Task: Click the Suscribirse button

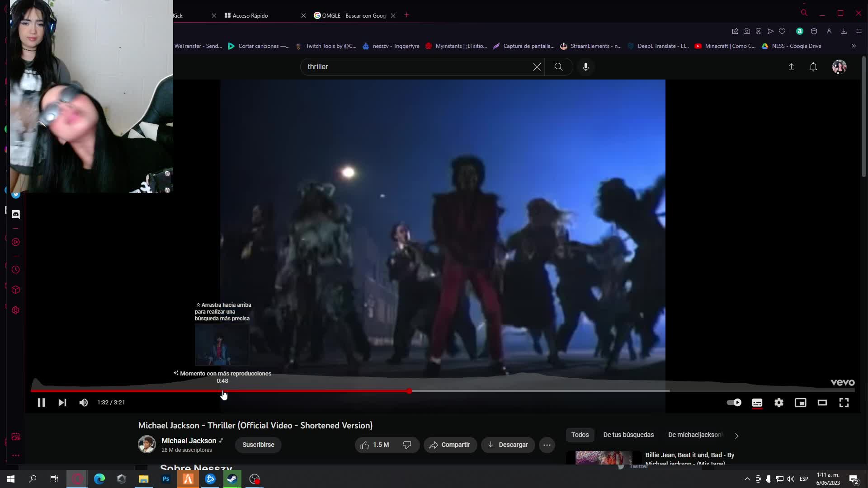Action: tap(258, 445)
